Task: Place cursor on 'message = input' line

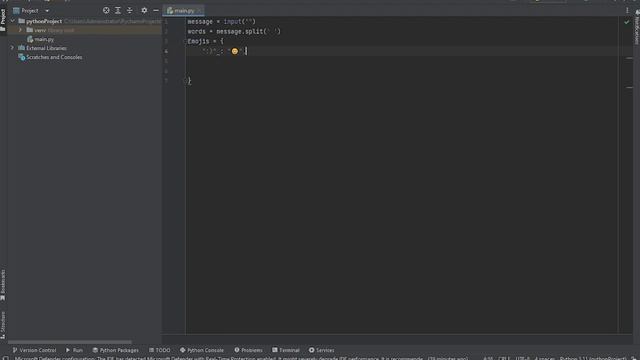Action: tap(221, 22)
